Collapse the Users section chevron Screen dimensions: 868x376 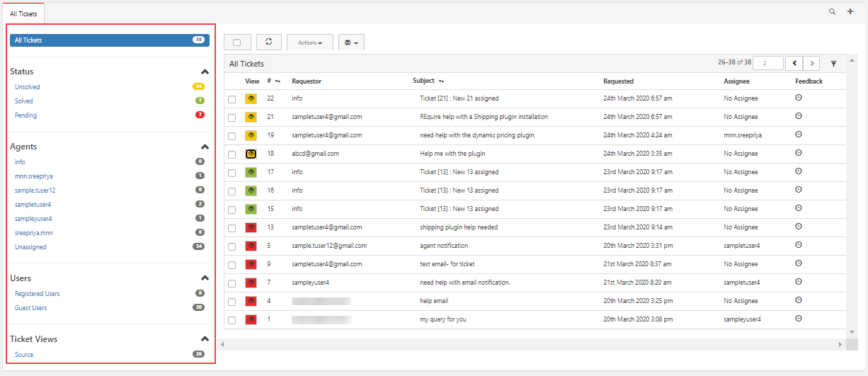click(205, 278)
